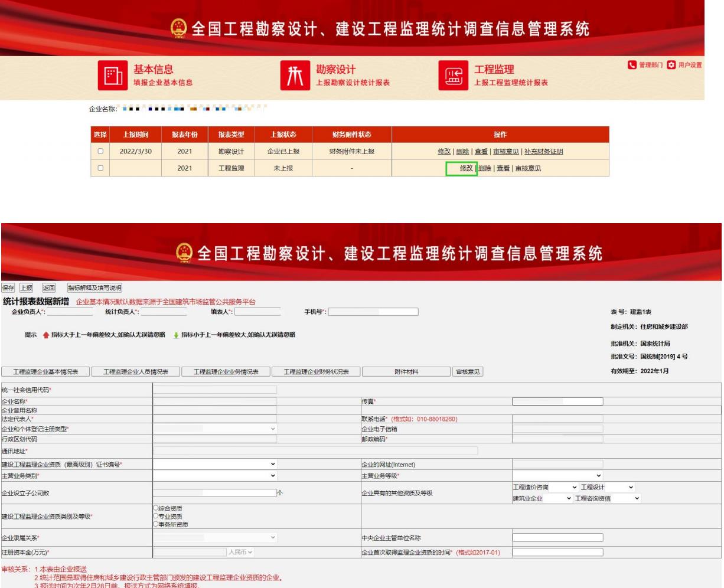The width and height of the screenshot is (724, 588).
Task: Tick the checkbox for the 工程监理 row
Action: pos(100,168)
